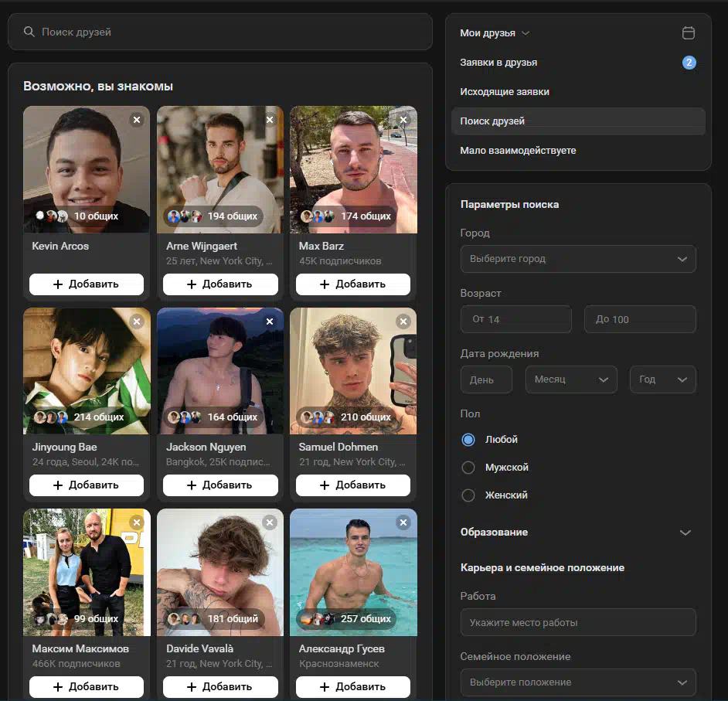Dismiss Samuel Dohmen suggestion card
The width and height of the screenshot is (728, 701).
403,322
